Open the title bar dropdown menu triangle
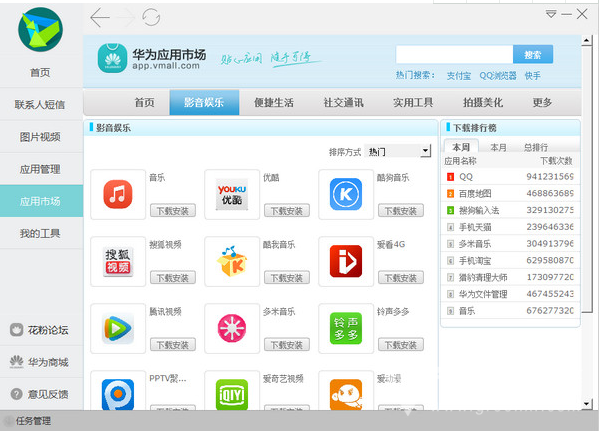This screenshot has width=600, height=433. click(x=551, y=15)
